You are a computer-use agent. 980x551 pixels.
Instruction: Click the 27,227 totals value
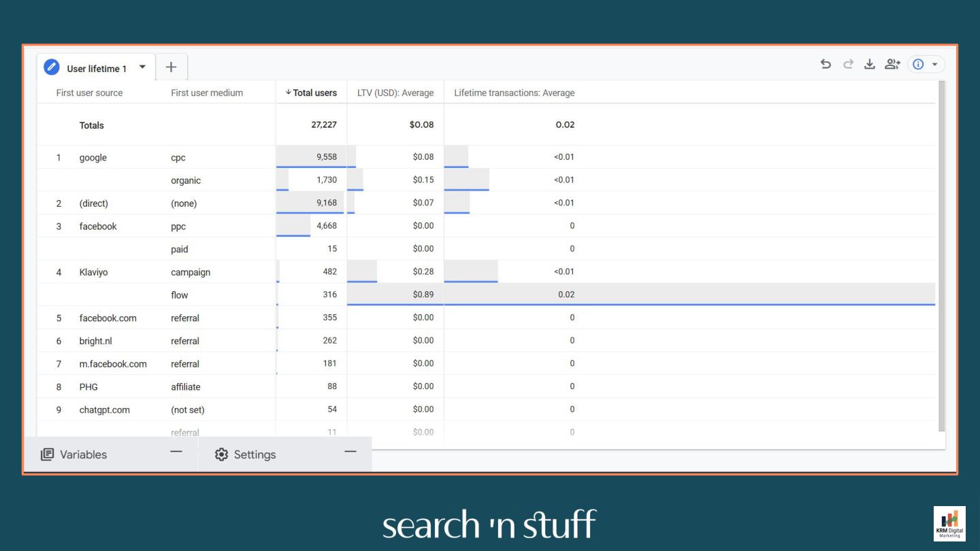pyautogui.click(x=324, y=124)
